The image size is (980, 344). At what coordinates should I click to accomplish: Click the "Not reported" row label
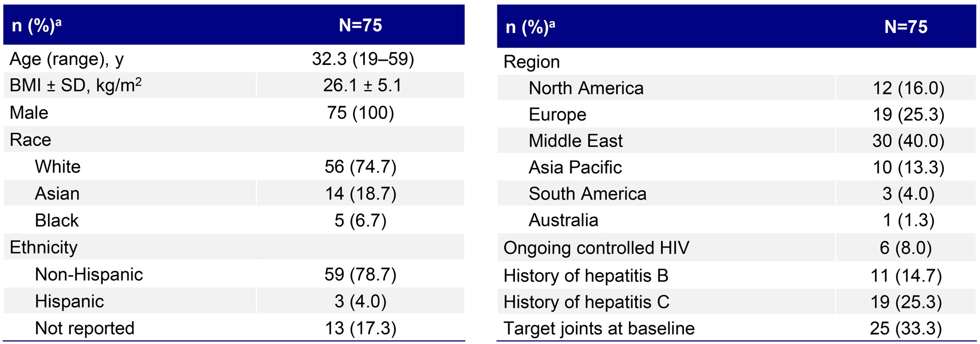click(85, 328)
